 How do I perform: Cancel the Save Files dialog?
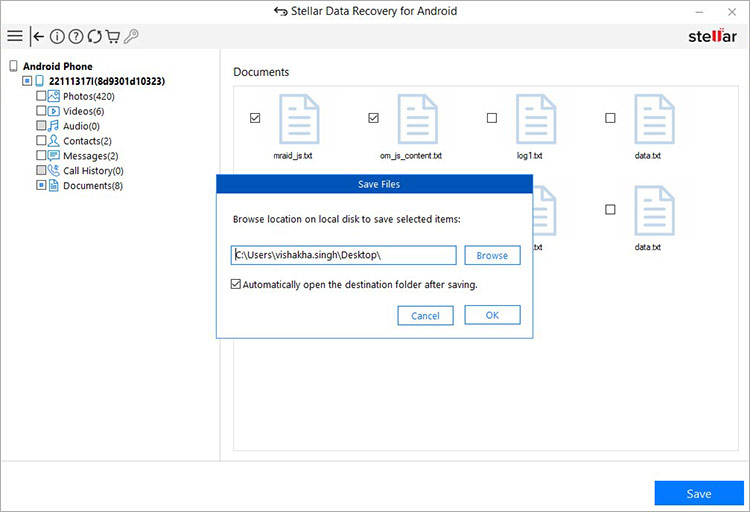click(425, 316)
